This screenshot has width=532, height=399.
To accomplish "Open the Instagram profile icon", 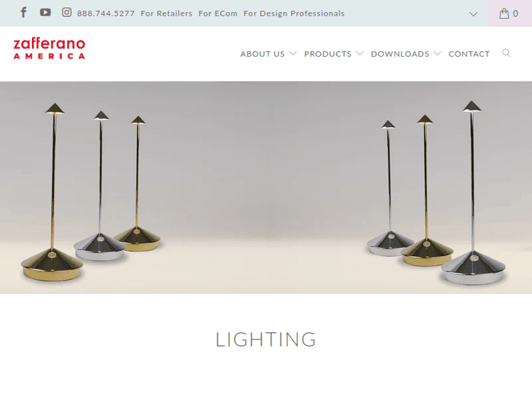I will coord(67,13).
